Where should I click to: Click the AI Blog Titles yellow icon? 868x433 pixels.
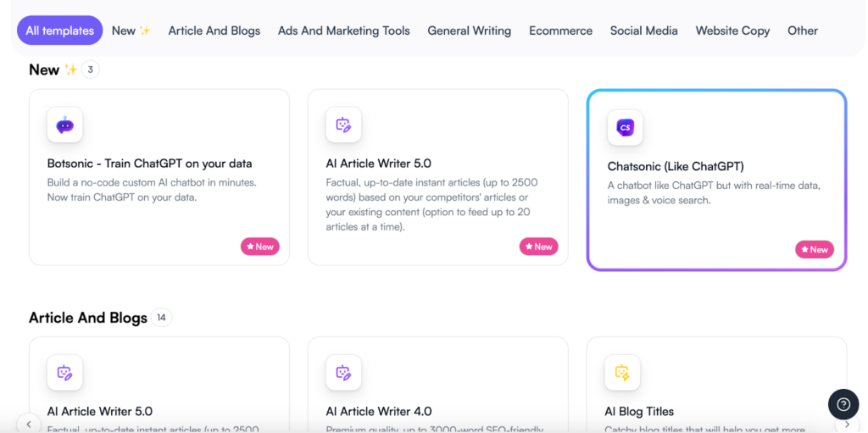[622, 373]
